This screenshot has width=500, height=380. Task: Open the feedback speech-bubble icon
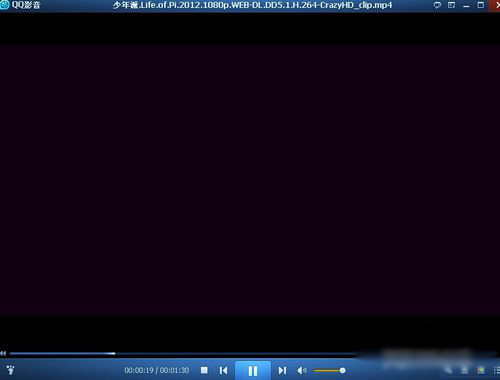point(437,5)
